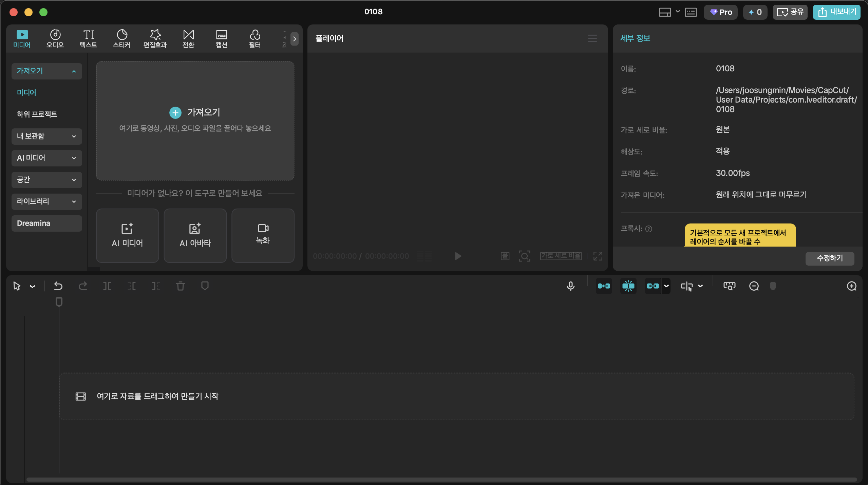This screenshot has width=868, height=485.
Task: Click the player fullscreen expand icon
Action: (x=598, y=256)
